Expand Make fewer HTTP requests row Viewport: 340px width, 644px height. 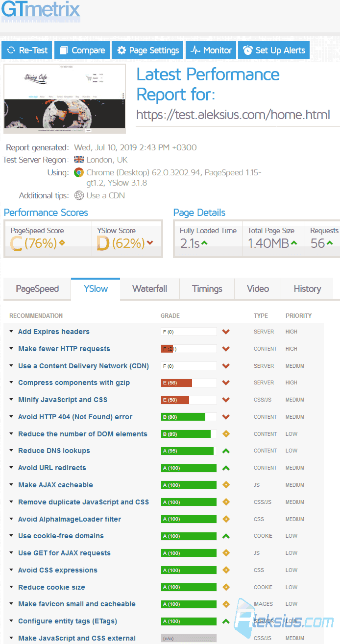[x=64, y=349]
